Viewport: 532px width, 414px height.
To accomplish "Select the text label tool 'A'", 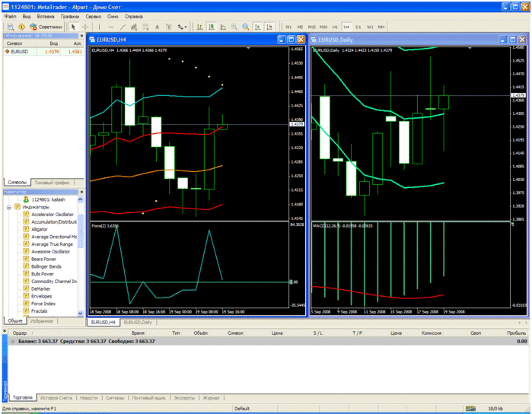I will 158,27.
